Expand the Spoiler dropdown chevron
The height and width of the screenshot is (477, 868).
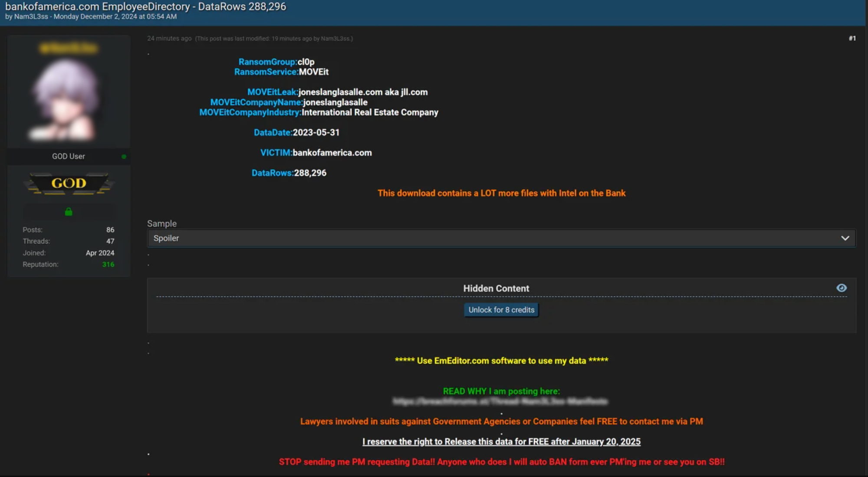(845, 238)
